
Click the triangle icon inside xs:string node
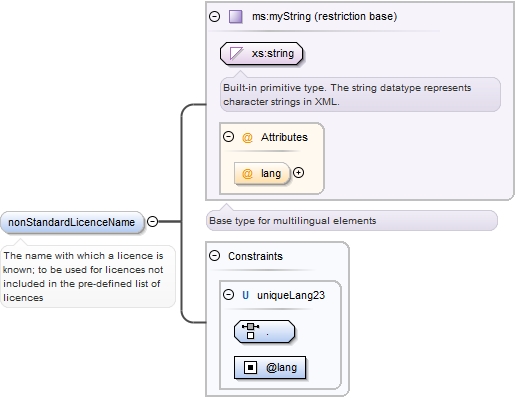pyautogui.click(x=236, y=53)
